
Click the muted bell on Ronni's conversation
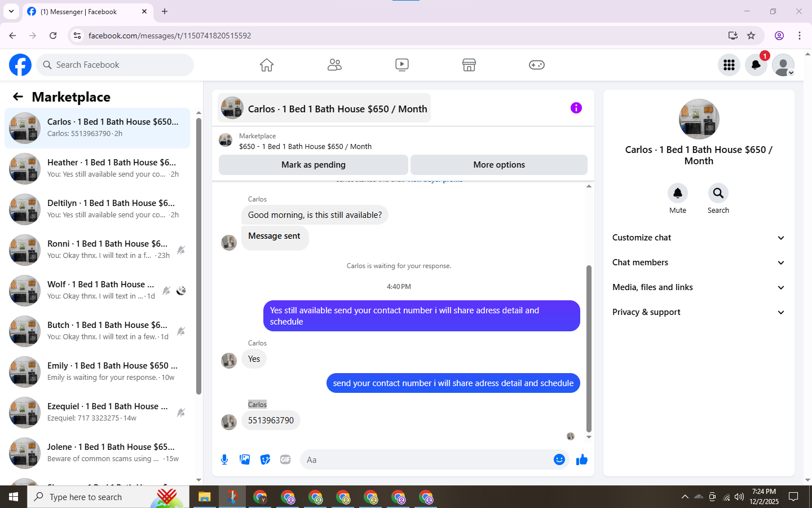(x=181, y=250)
